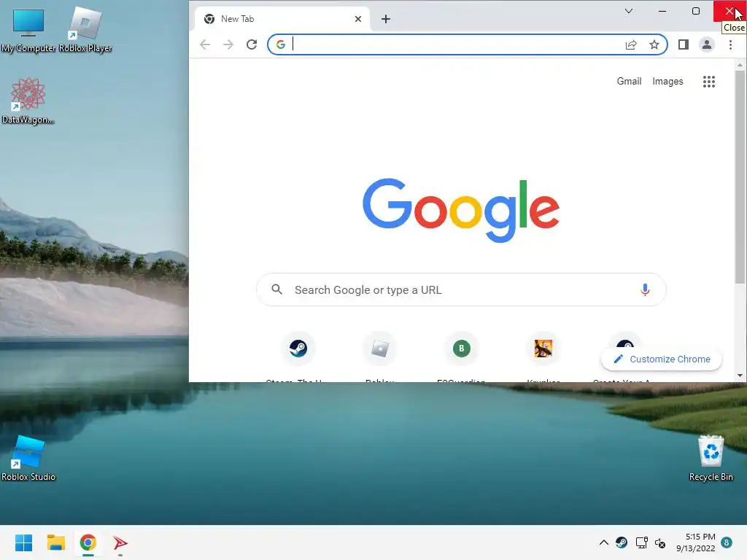This screenshot has height=560, width=747.
Task: Close the New Tab tab
Action: click(358, 19)
